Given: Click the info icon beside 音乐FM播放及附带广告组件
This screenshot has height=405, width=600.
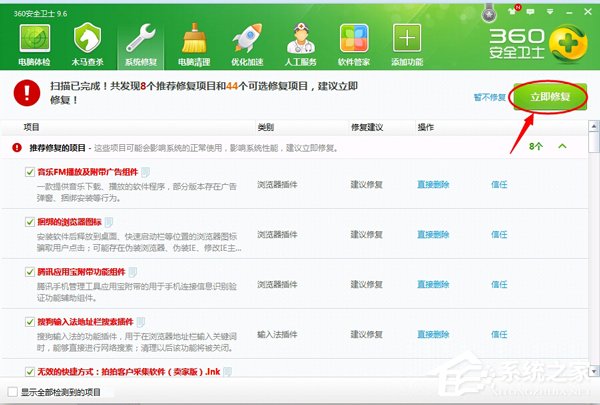Looking at the screenshot, I should [x=145, y=171].
